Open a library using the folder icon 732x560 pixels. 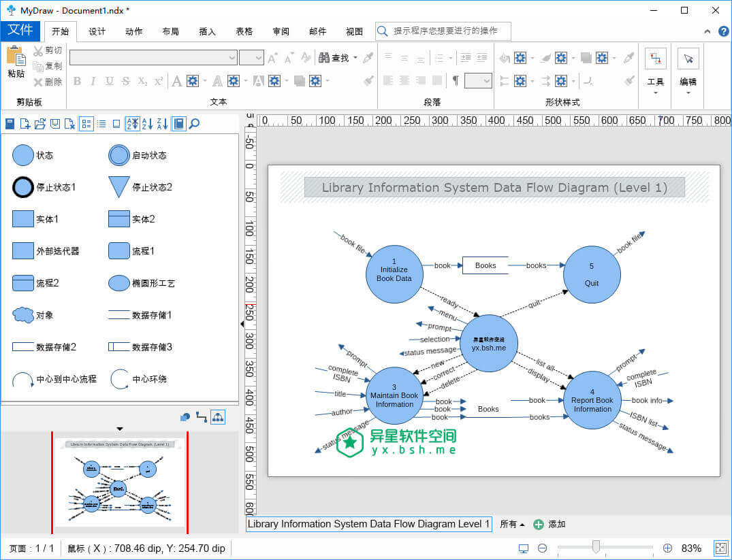39,123
